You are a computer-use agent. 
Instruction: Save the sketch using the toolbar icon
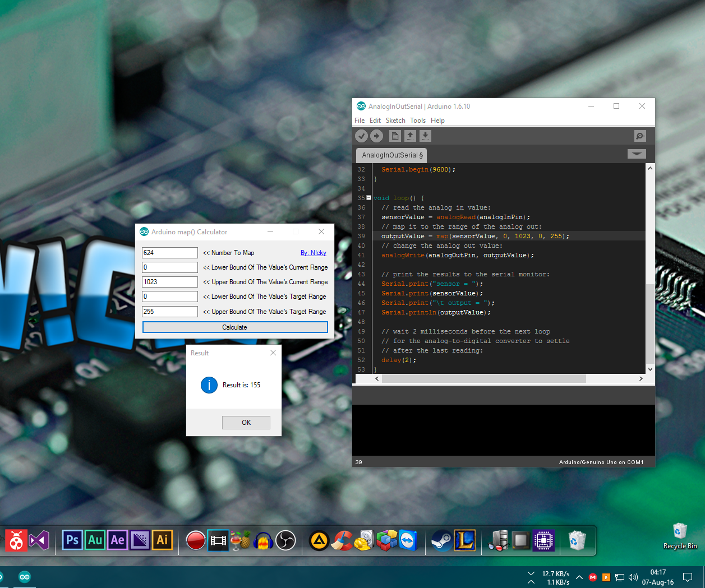tap(425, 136)
